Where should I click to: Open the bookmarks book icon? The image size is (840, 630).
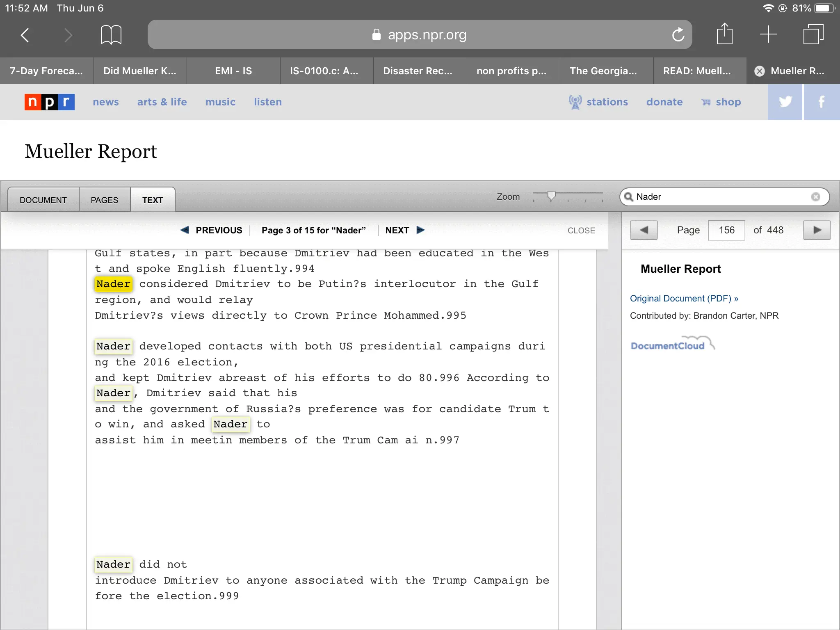[111, 35]
